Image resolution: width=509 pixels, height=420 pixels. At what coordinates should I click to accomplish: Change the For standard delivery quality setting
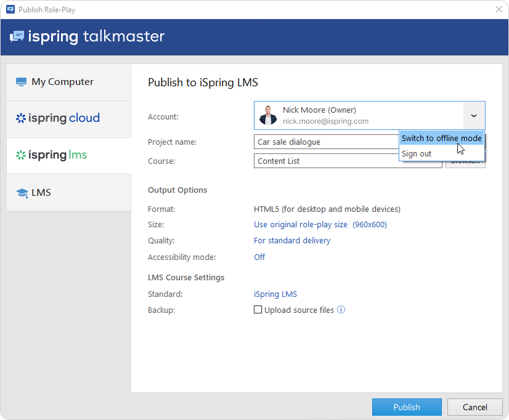292,241
